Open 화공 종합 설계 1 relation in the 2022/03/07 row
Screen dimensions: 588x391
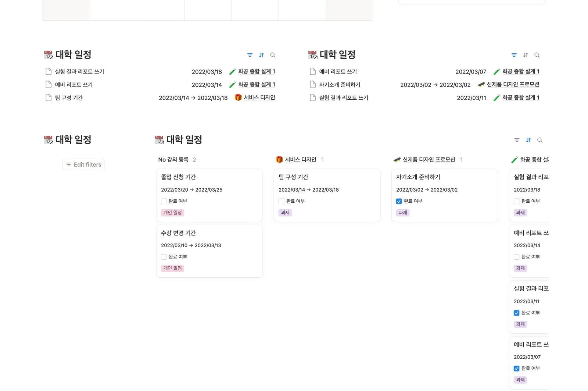coord(516,71)
